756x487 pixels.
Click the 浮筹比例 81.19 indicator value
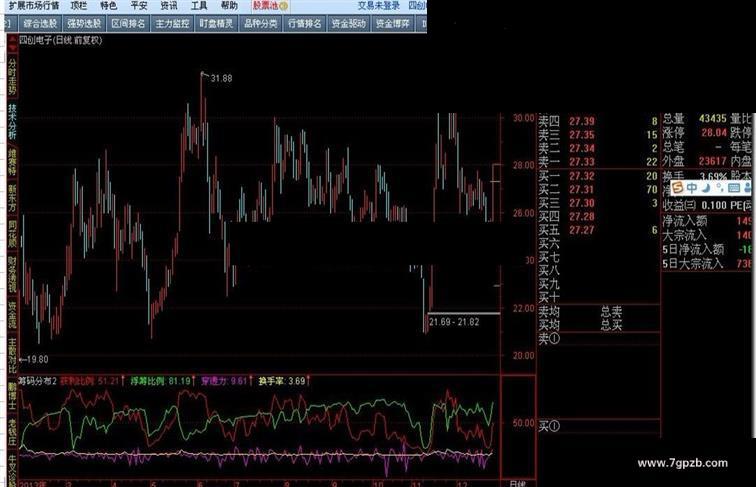(x=161, y=381)
